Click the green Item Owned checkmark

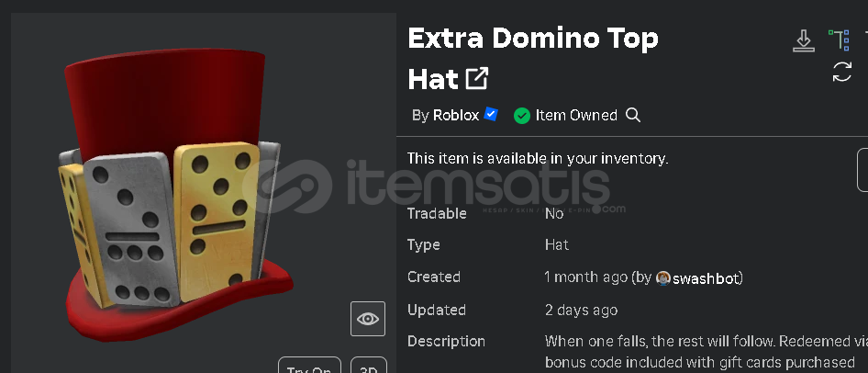tap(521, 115)
